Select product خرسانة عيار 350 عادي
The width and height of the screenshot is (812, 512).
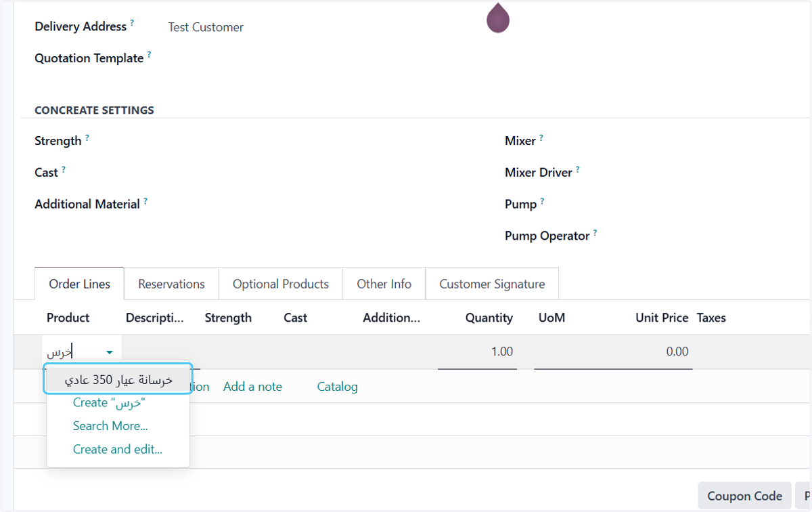[118, 379]
